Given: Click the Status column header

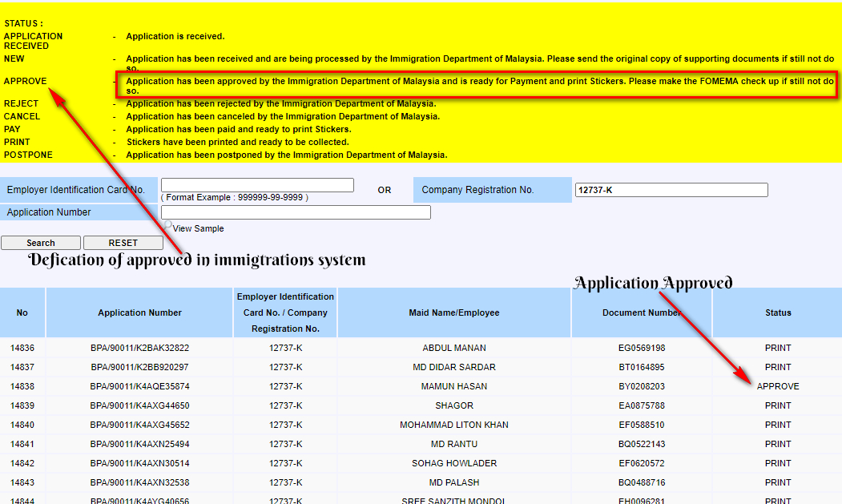Looking at the screenshot, I should pyautogui.click(x=778, y=312).
